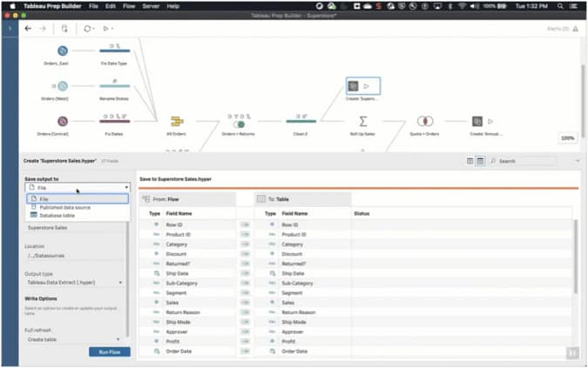Select the Create 'Supers...' output node icon
Viewport: 588px width, 368px height.
tap(354, 86)
